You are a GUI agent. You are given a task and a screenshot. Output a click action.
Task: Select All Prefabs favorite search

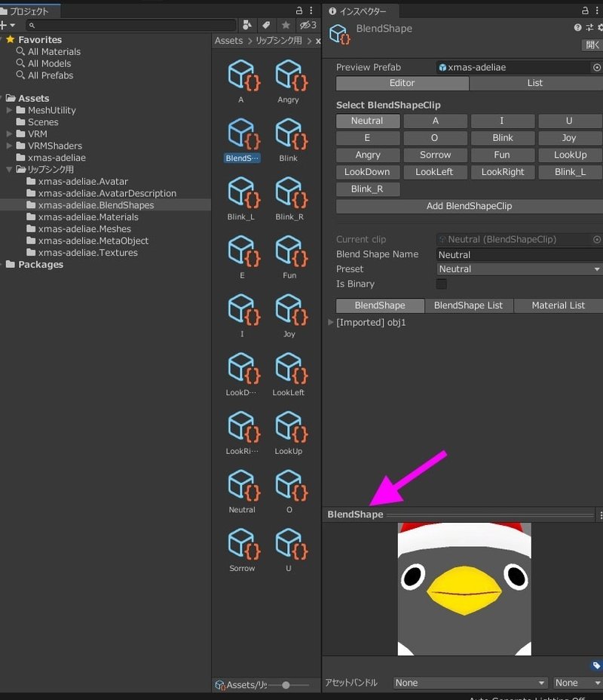coord(51,75)
